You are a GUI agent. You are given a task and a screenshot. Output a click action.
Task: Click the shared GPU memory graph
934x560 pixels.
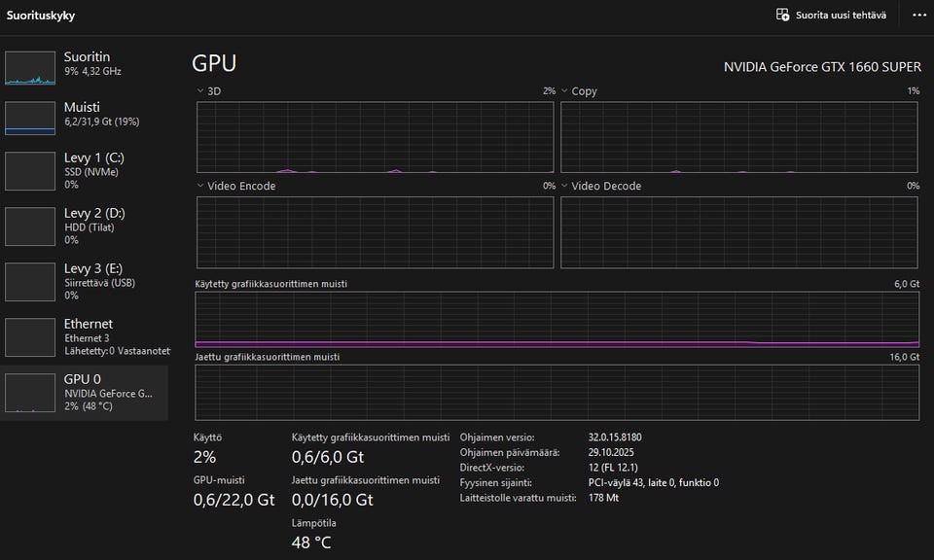(x=557, y=393)
